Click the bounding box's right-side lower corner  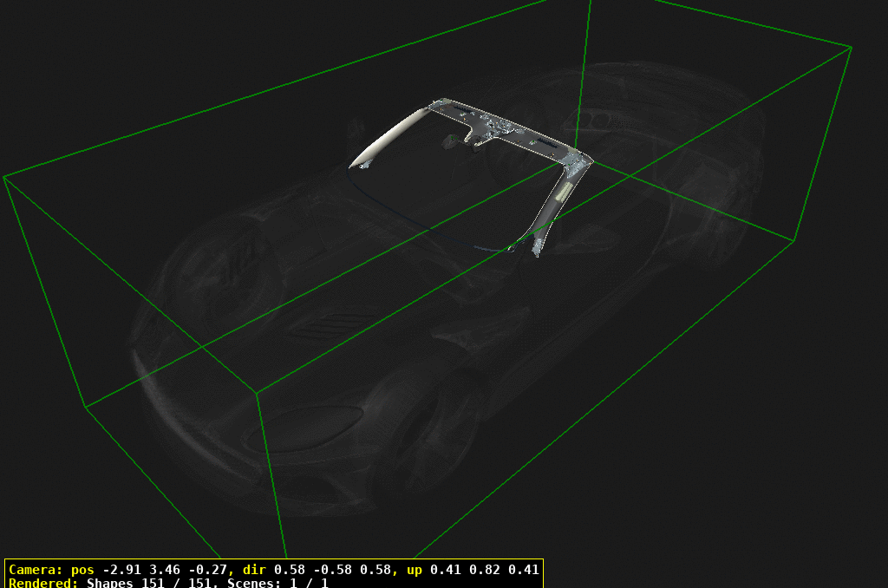(x=794, y=240)
